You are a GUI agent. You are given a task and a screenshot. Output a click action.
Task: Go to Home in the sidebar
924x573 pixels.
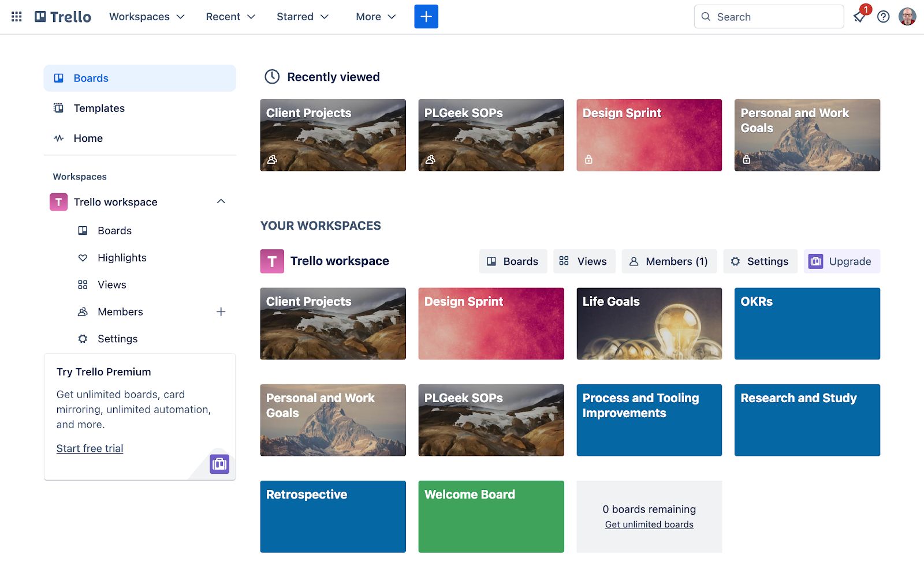pyautogui.click(x=140, y=138)
